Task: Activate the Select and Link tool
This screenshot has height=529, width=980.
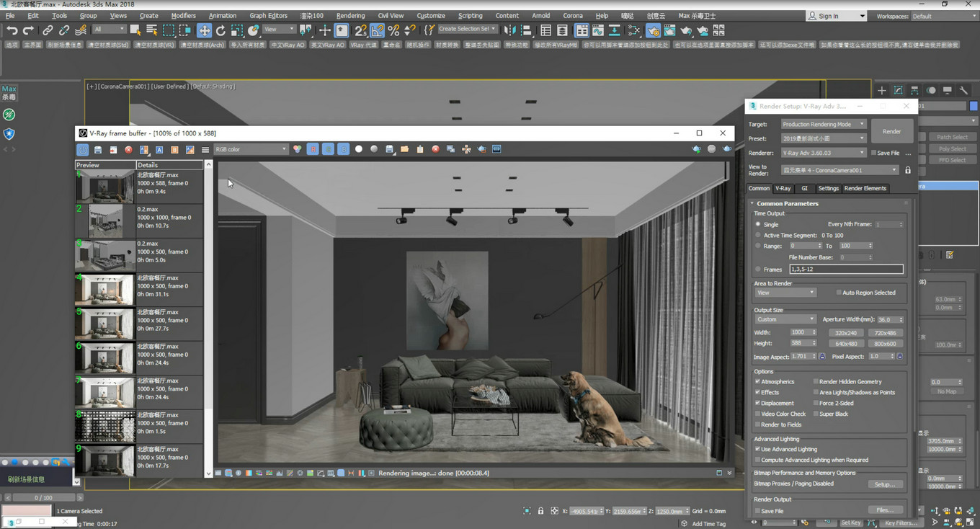Action: point(48,30)
